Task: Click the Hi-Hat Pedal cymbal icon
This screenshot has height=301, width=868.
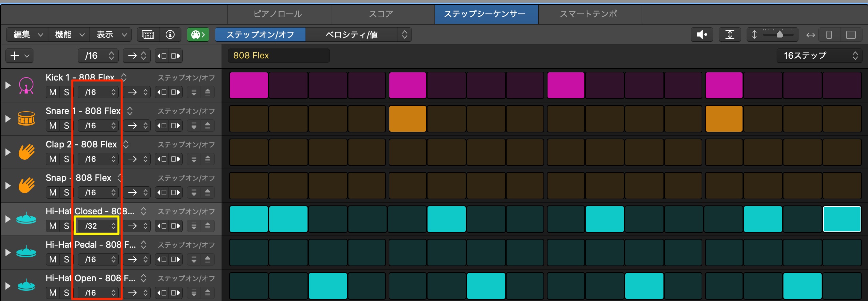Action: pyautogui.click(x=26, y=252)
